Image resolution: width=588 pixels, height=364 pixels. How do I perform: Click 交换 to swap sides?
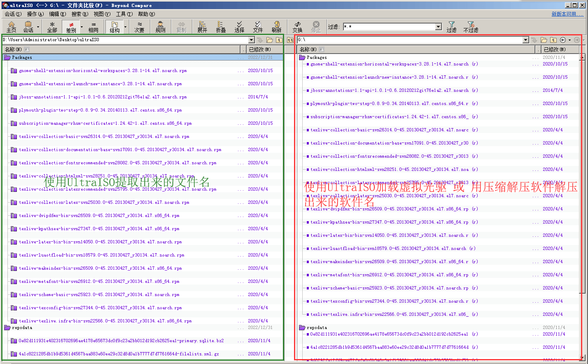click(297, 27)
